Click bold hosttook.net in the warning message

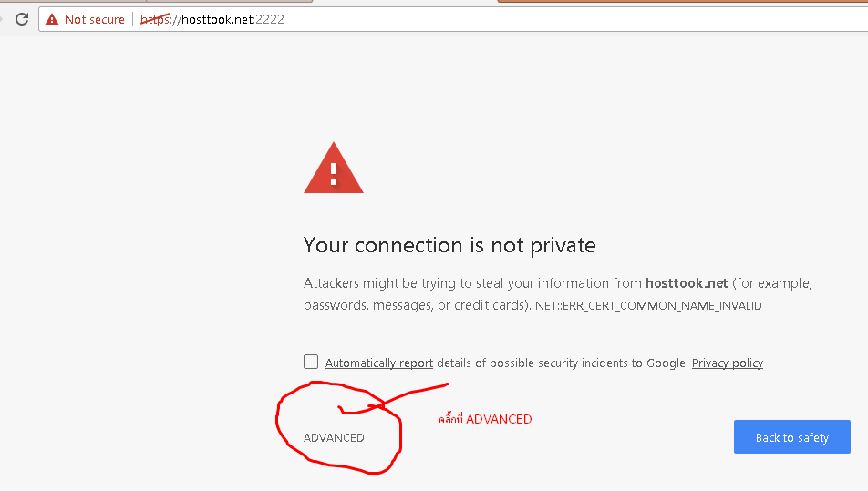(687, 283)
